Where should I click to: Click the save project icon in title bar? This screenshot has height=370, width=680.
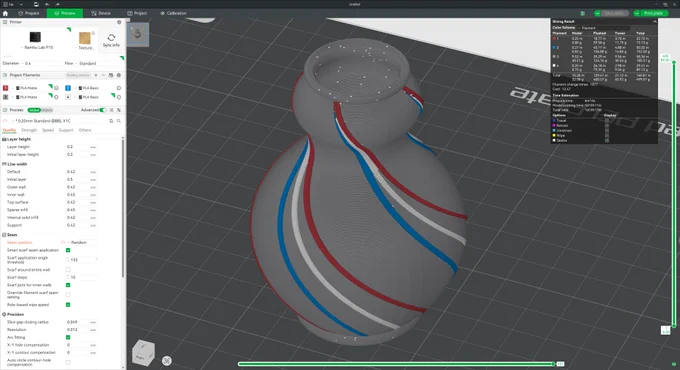click(36, 4)
